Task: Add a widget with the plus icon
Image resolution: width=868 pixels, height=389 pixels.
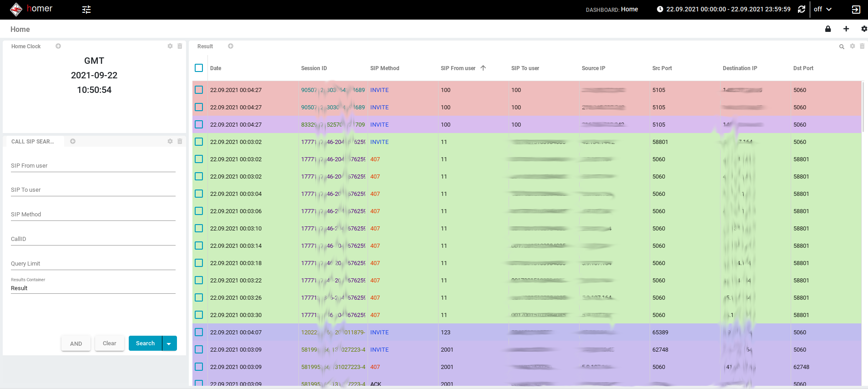Action: (x=846, y=29)
